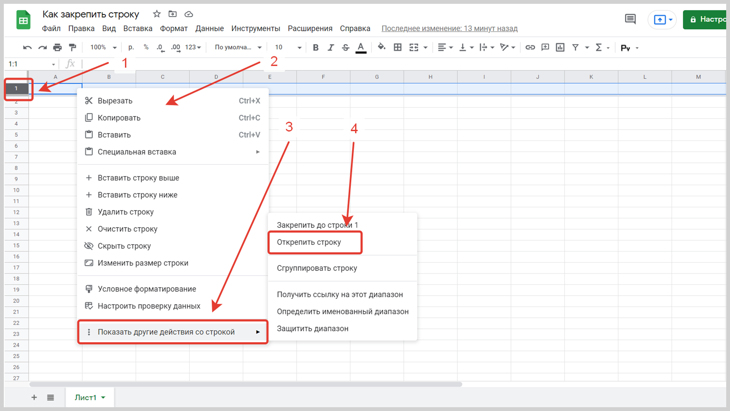Click the merge cells icon
The width and height of the screenshot is (730, 411).
coord(413,47)
